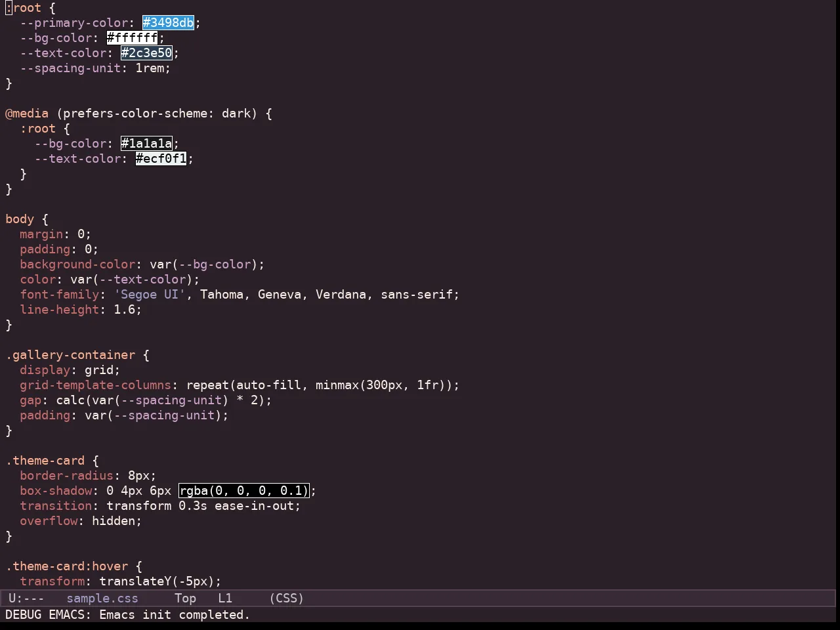The height and width of the screenshot is (630, 840).
Task: Click the nested :root inside @media
Action: (37, 129)
